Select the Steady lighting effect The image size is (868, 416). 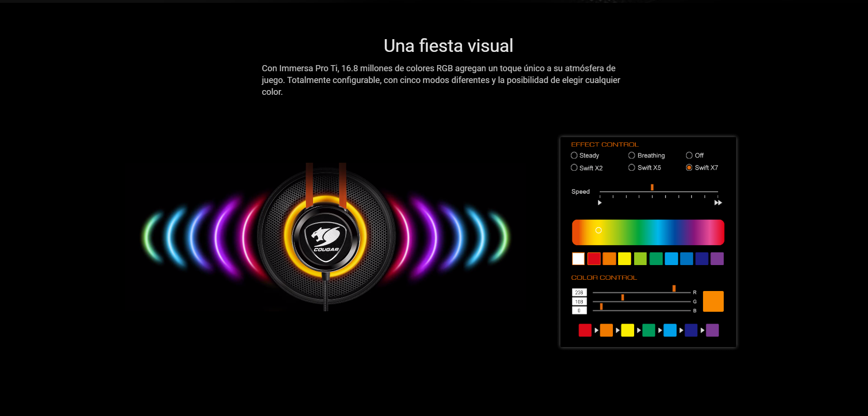click(x=574, y=155)
